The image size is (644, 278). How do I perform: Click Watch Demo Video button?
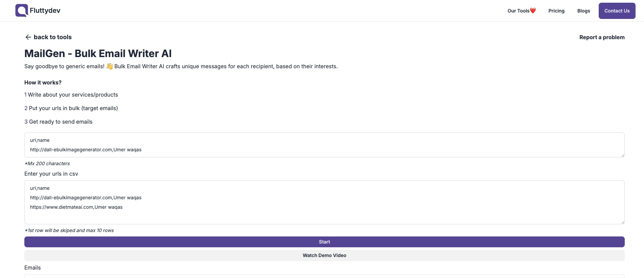coord(325,255)
